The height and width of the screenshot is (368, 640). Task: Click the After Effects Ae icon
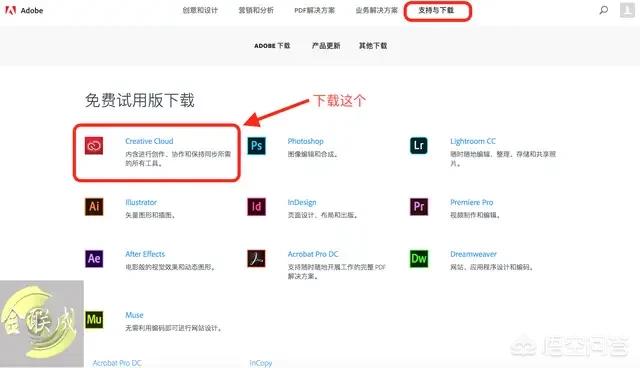[x=94, y=259]
